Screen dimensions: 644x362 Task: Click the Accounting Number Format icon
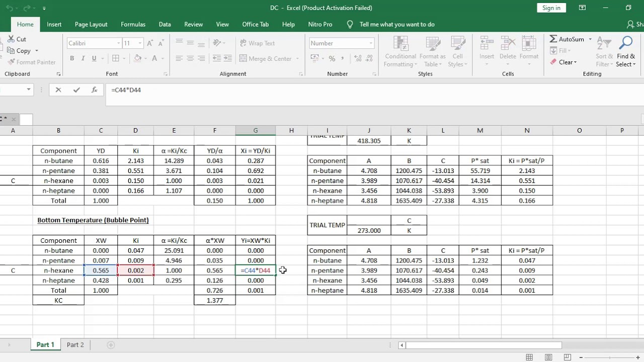point(314,58)
